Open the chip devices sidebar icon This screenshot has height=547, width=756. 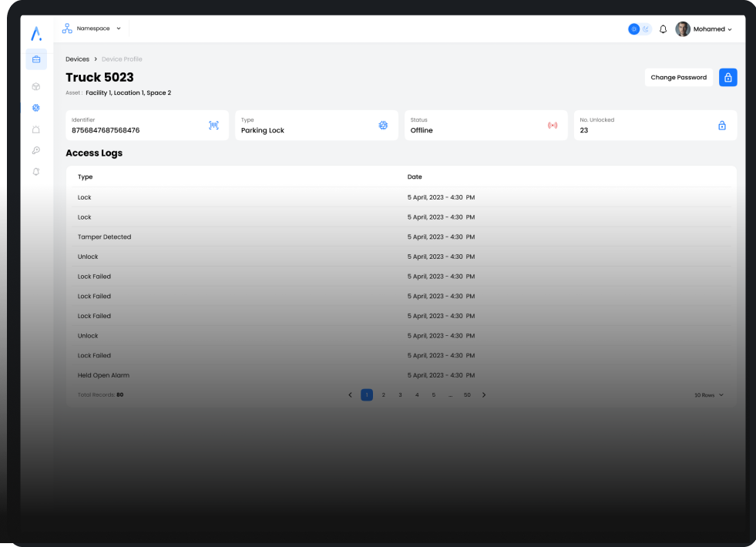tap(36, 108)
